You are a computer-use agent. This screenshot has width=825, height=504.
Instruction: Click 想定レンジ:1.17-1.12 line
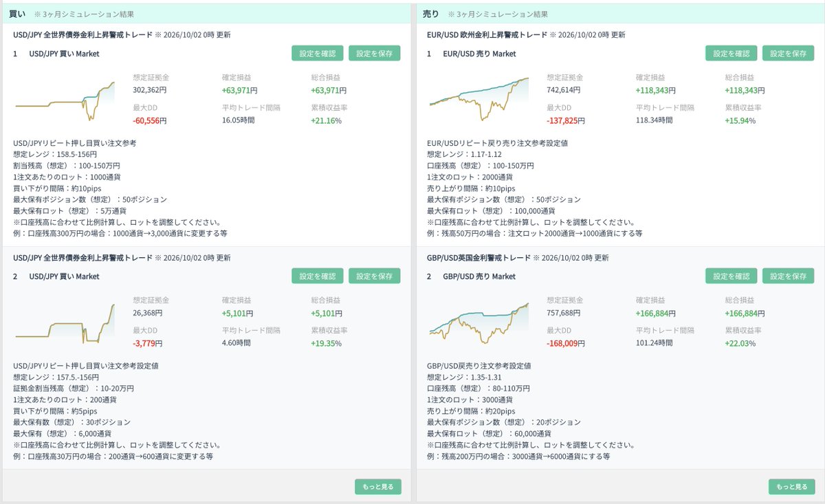(x=463, y=155)
